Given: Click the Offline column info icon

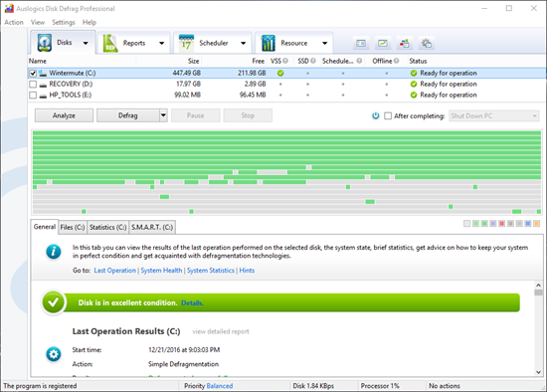Looking at the screenshot, I should point(396,61).
